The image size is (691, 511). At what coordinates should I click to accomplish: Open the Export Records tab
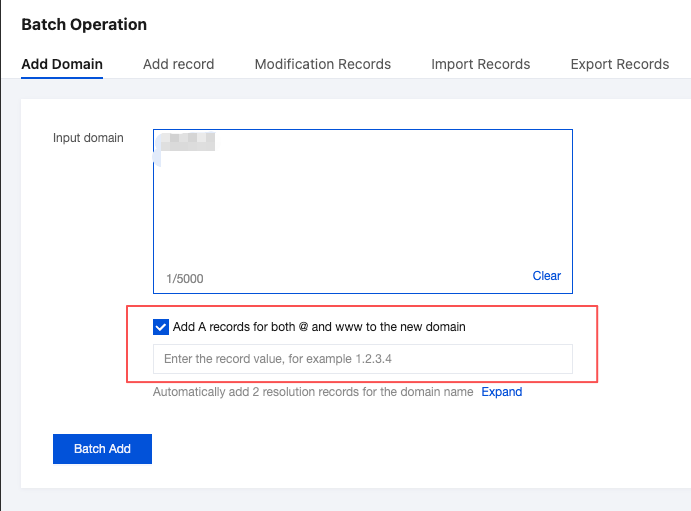[619, 64]
